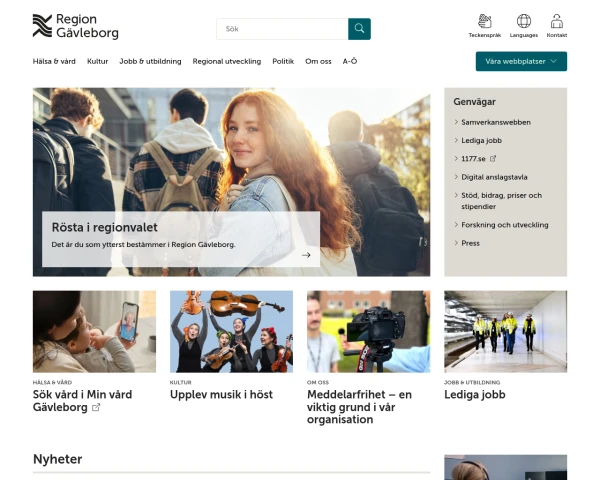Focus the Sök search input field
The image size is (600, 480).
(282, 29)
